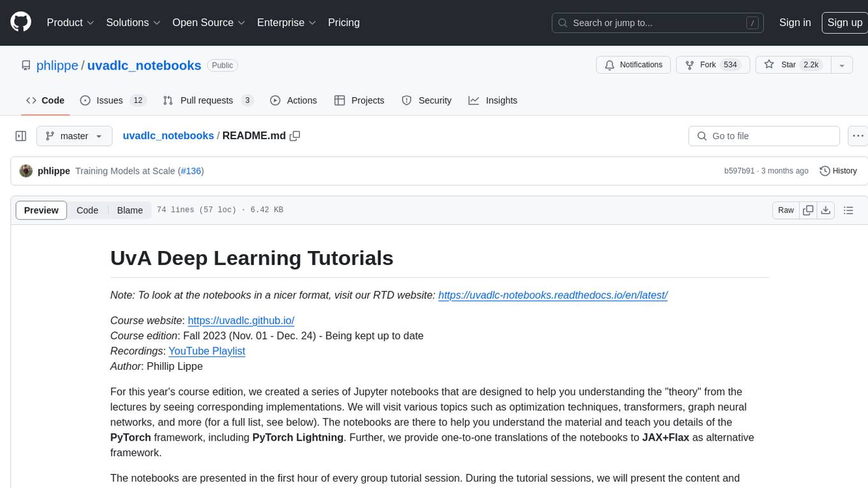Click the Public visibility label
The width and height of the screenshot is (868, 488).
coord(222,65)
